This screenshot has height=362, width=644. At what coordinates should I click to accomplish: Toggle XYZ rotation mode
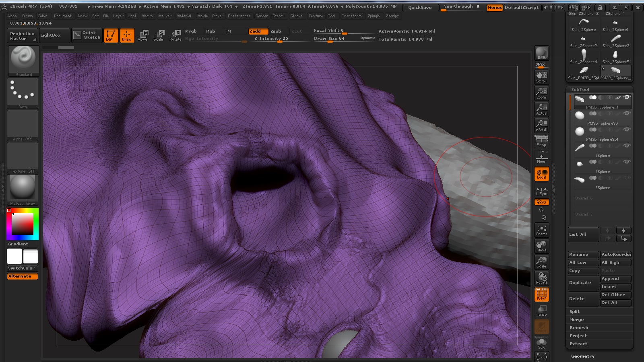click(x=541, y=202)
